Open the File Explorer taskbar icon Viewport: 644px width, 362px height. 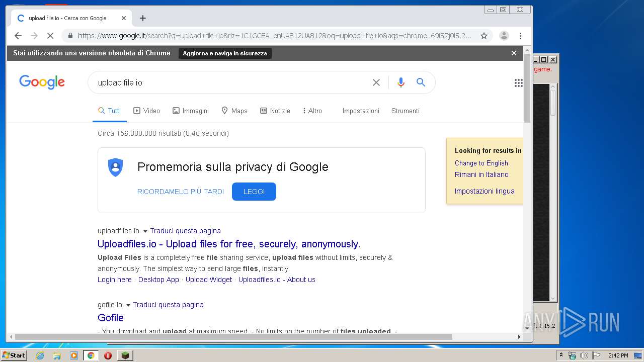pyautogui.click(x=57, y=355)
